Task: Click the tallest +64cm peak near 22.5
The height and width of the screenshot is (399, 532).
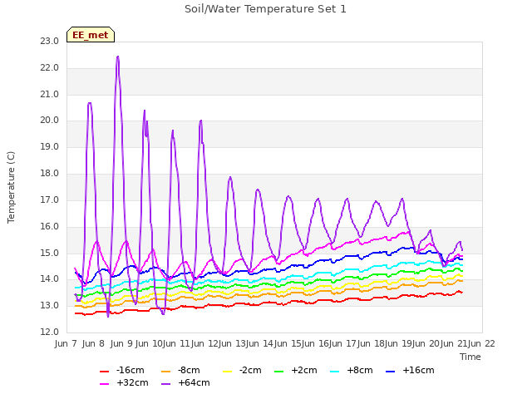Action: 118,57
